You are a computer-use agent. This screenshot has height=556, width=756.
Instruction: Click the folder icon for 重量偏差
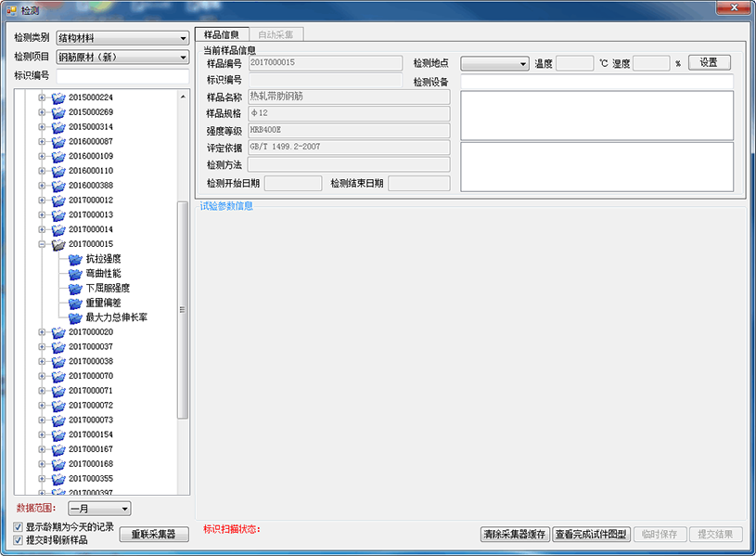76,303
